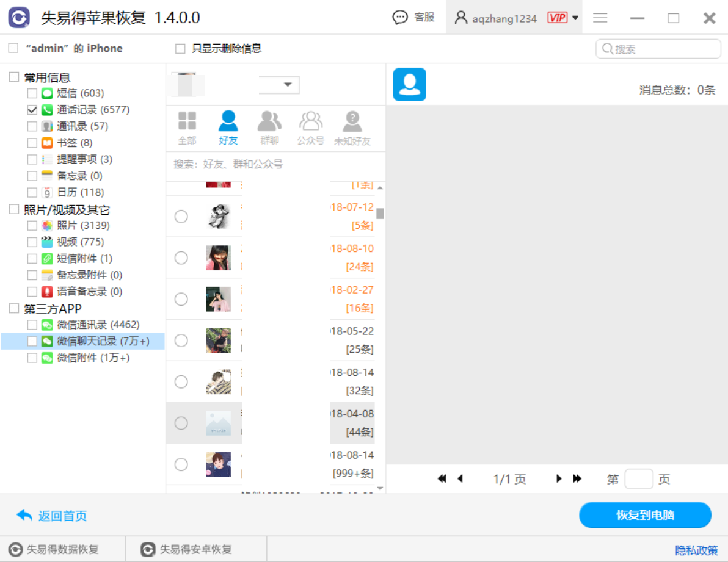Switch to the 未知好友 tab
Screen dimensions: 728x562
352,128
